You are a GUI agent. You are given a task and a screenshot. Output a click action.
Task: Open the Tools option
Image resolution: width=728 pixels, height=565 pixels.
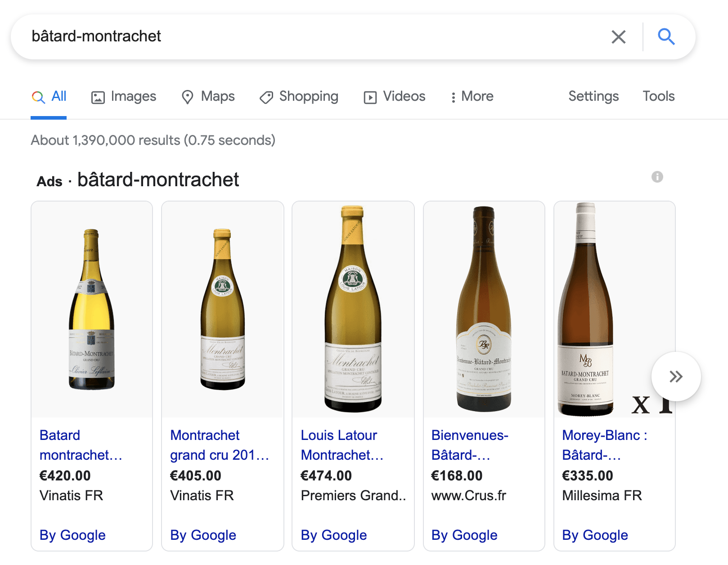[658, 96]
